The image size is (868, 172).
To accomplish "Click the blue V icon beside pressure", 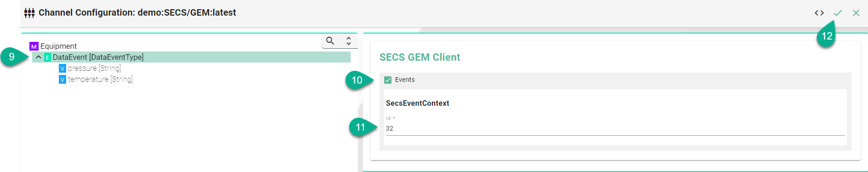I will tap(62, 69).
